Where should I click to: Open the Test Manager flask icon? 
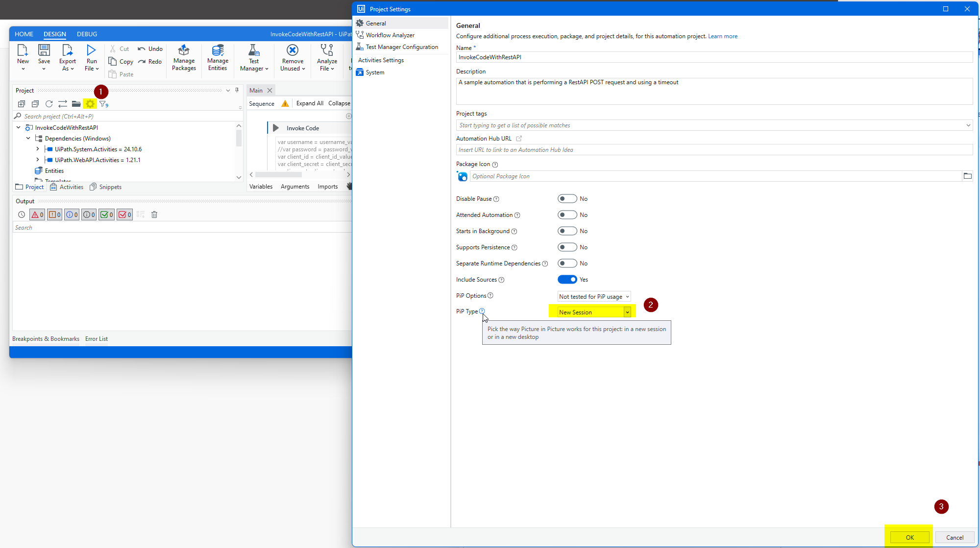(x=254, y=50)
